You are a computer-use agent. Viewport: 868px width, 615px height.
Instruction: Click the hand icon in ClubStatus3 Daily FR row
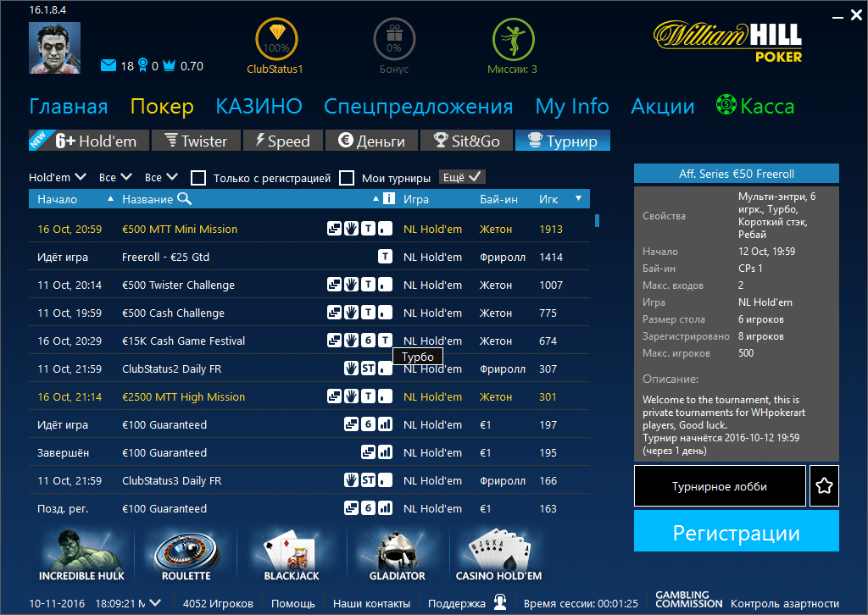(x=351, y=480)
